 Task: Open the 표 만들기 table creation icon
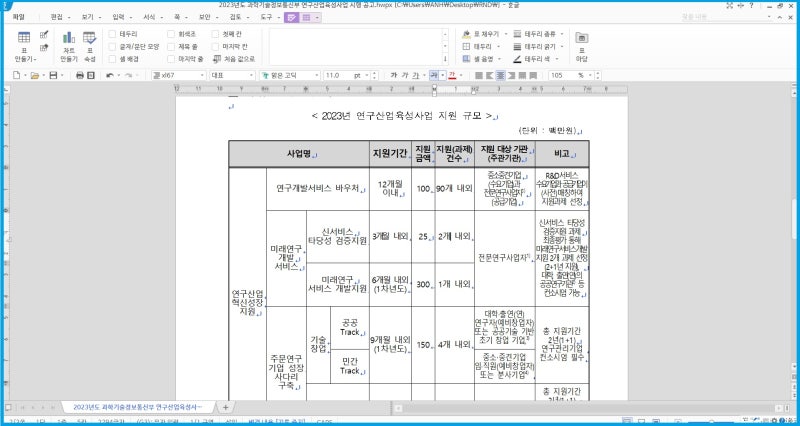(x=23, y=38)
